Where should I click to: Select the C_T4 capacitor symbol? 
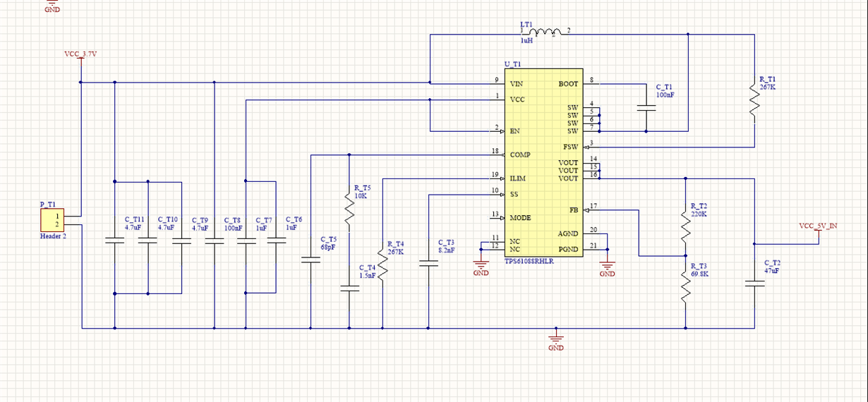click(349, 287)
